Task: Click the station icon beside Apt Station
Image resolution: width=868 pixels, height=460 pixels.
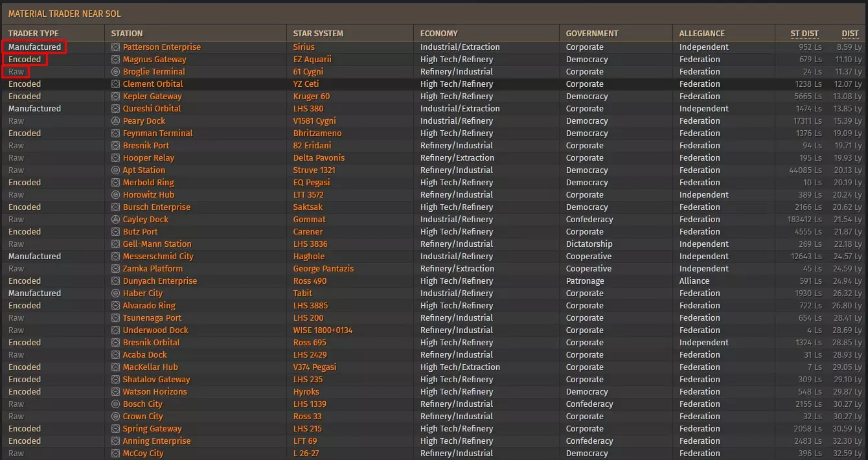Action: (x=115, y=170)
